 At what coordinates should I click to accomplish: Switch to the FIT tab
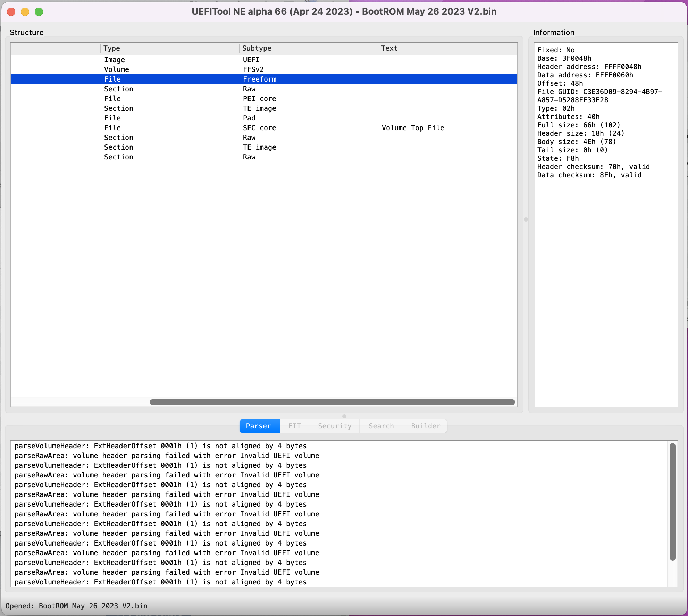click(x=294, y=426)
